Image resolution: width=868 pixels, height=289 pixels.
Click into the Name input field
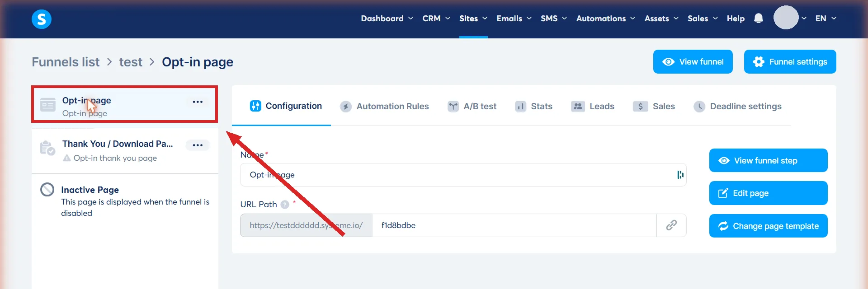coord(463,175)
